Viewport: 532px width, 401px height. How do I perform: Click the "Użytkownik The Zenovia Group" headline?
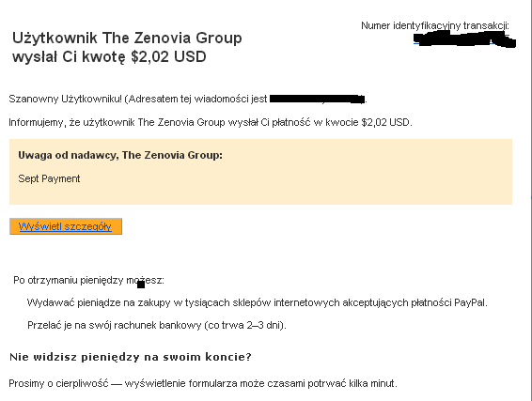[127, 38]
